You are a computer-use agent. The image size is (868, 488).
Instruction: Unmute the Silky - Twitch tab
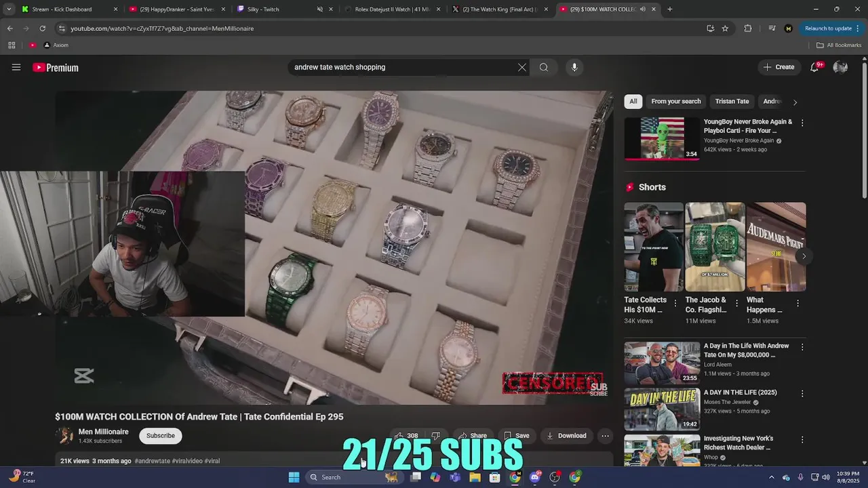tap(320, 9)
